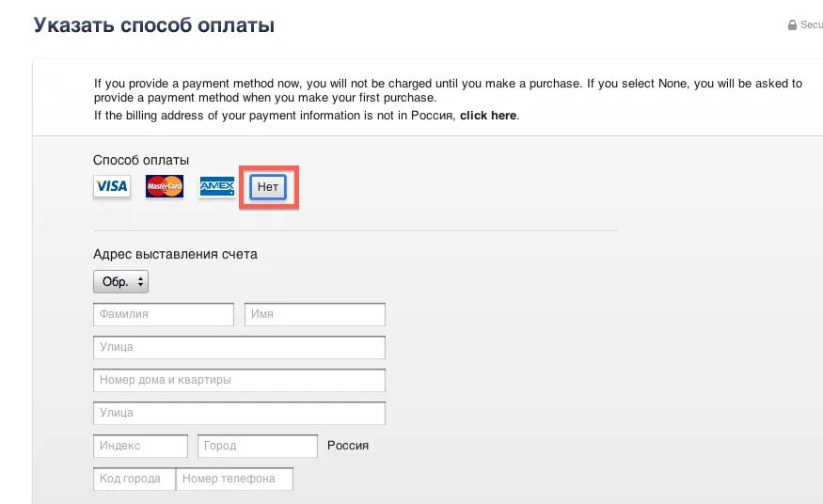The height and width of the screenshot is (504, 823).
Task: Open the Обр. salutation dropdown
Action: pyautogui.click(x=120, y=282)
